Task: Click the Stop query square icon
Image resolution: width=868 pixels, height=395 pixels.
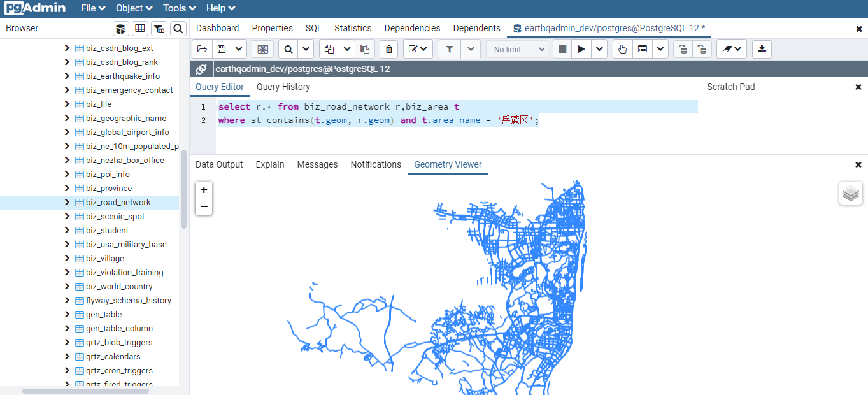Action: coord(562,49)
